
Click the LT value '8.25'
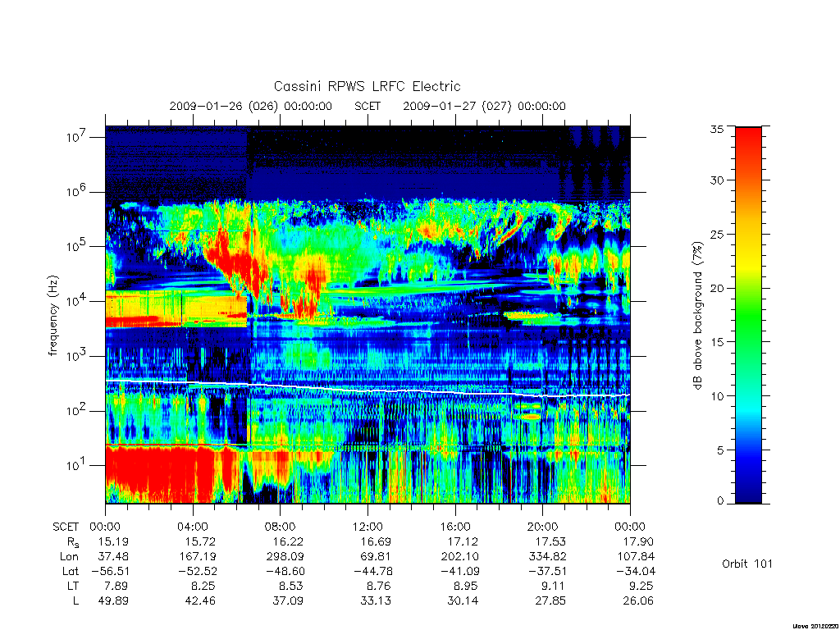click(x=205, y=586)
